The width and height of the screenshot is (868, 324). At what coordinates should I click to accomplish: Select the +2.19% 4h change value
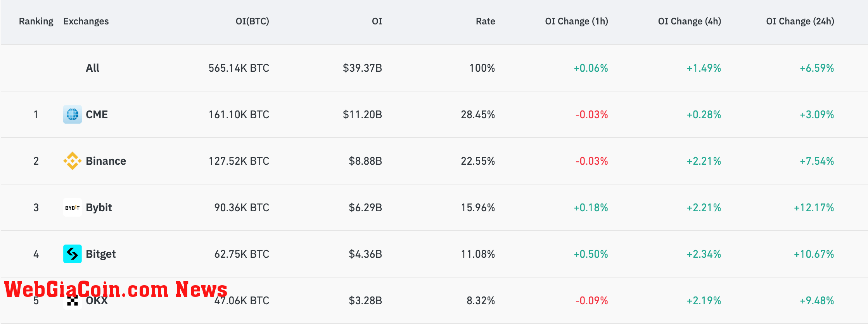[x=704, y=300]
